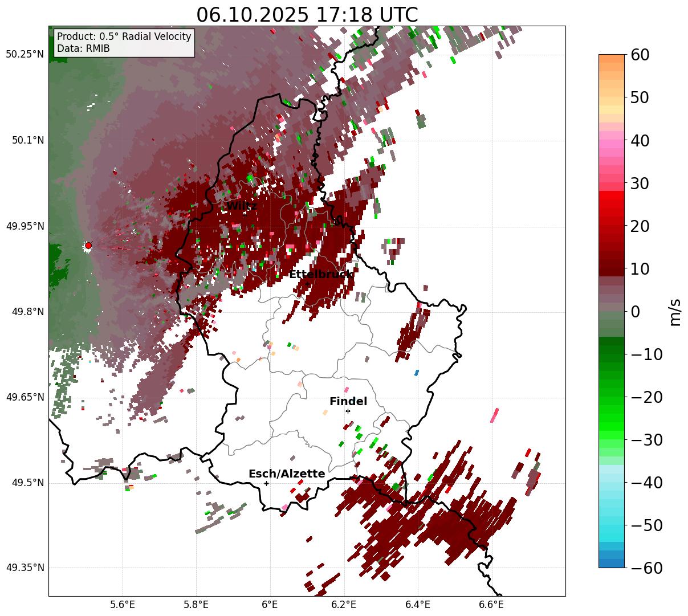Click the Esch/Alzette station cross marker

(x=266, y=483)
